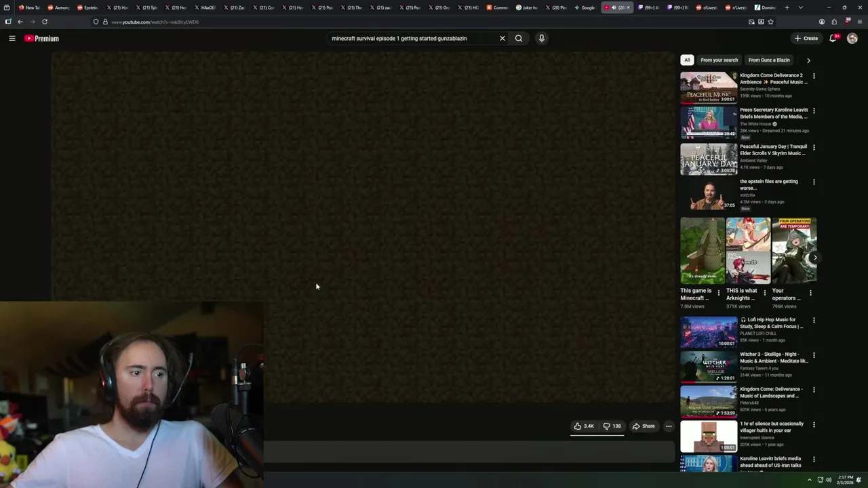Image resolution: width=868 pixels, height=488 pixels.
Task: Share this video
Action: coord(644,426)
